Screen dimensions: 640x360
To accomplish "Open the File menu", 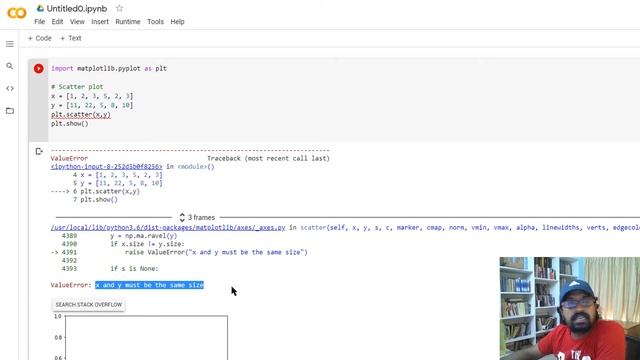I will coord(40,22).
